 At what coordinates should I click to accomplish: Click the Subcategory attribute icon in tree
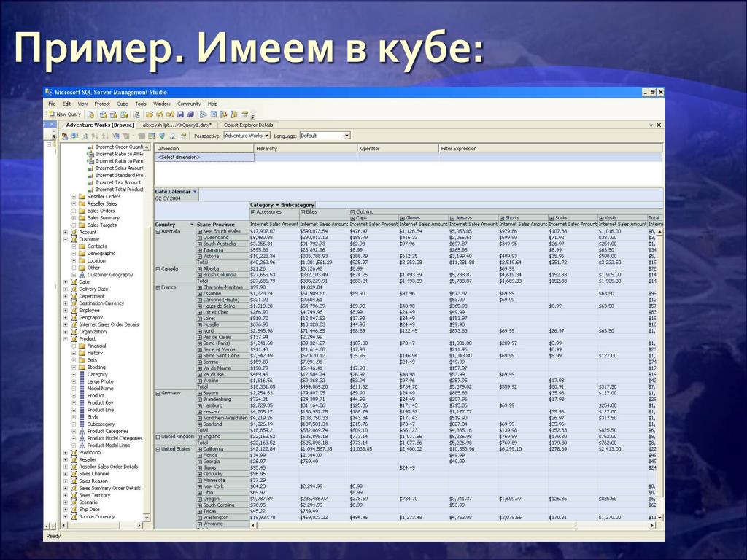click(x=82, y=424)
